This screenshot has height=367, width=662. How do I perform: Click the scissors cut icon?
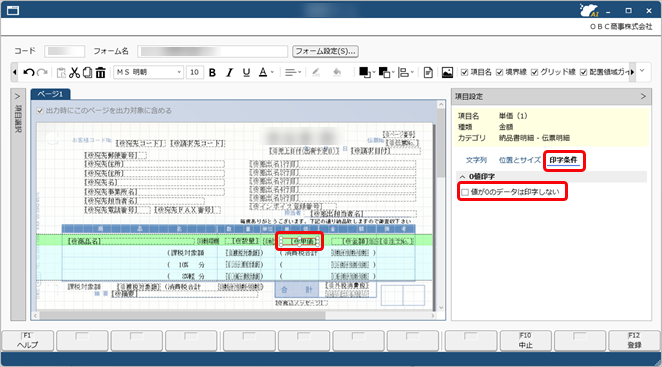coord(74,72)
